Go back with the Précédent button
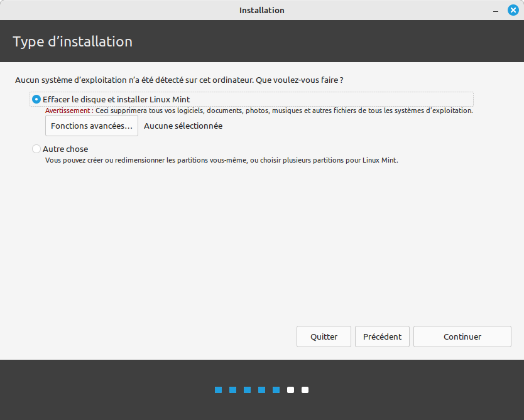Image resolution: width=524 pixels, height=420 pixels. tap(382, 337)
